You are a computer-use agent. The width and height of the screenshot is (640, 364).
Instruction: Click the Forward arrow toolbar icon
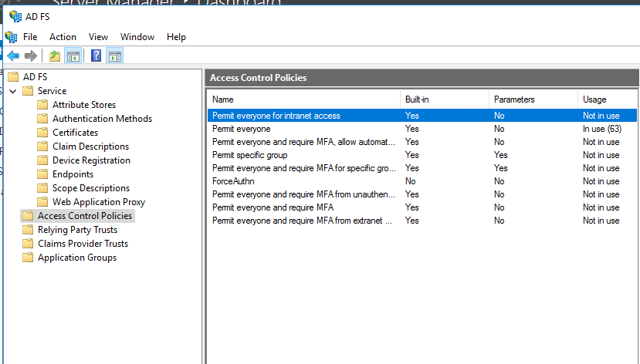coord(31,56)
